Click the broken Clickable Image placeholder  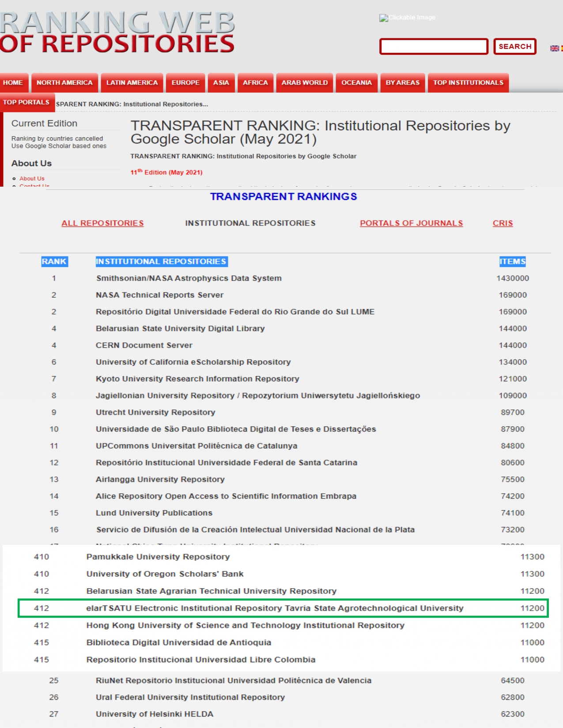407,18
